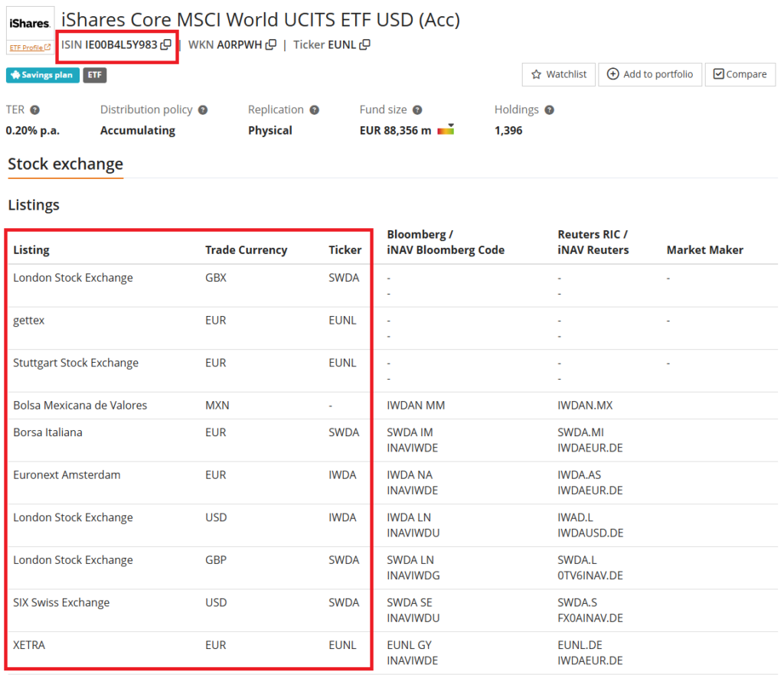Screen dimensions: 784x678
Task: Click the IWDAN MM Bloomberg code
Action: [x=416, y=406]
